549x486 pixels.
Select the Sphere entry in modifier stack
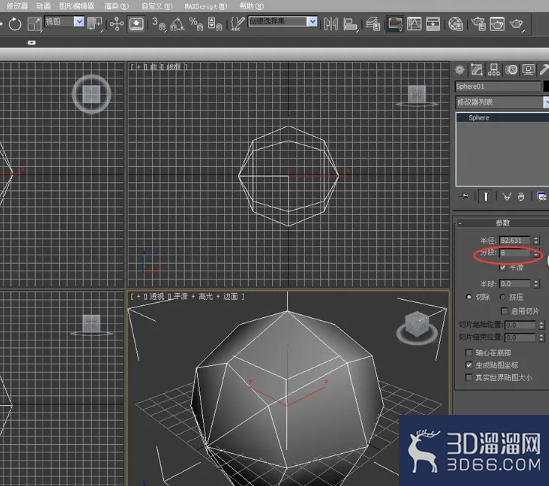point(502,118)
